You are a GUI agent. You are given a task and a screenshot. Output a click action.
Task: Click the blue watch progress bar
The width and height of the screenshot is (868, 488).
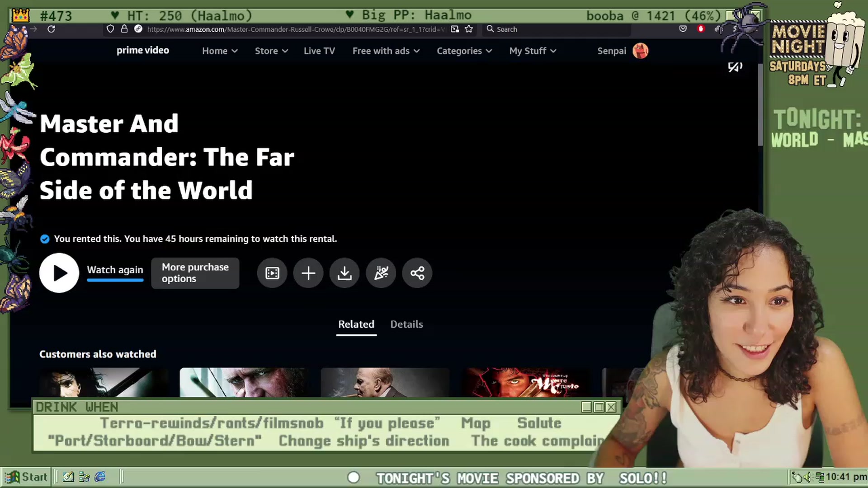[115, 280]
